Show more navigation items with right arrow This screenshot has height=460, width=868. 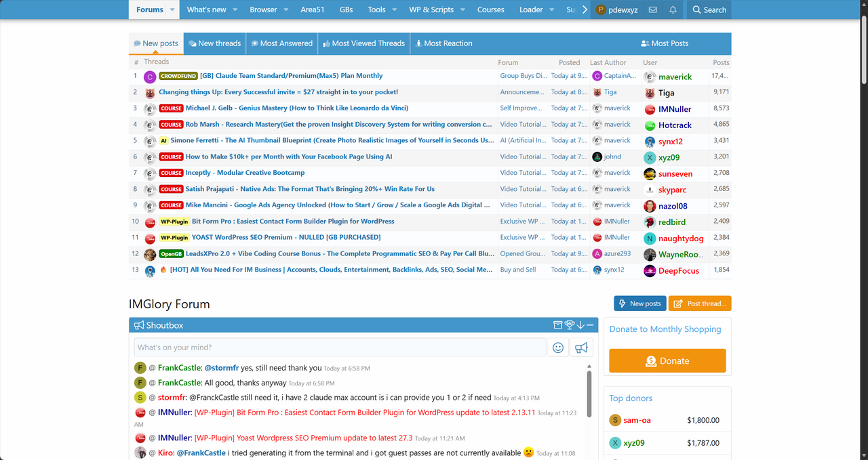(585, 9)
